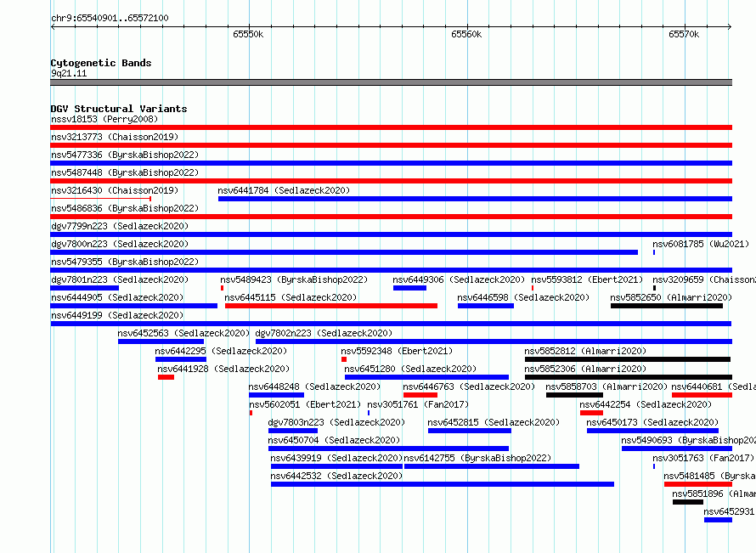Open the nsv6439919 (Sedlazeck2020) label

pos(336,458)
